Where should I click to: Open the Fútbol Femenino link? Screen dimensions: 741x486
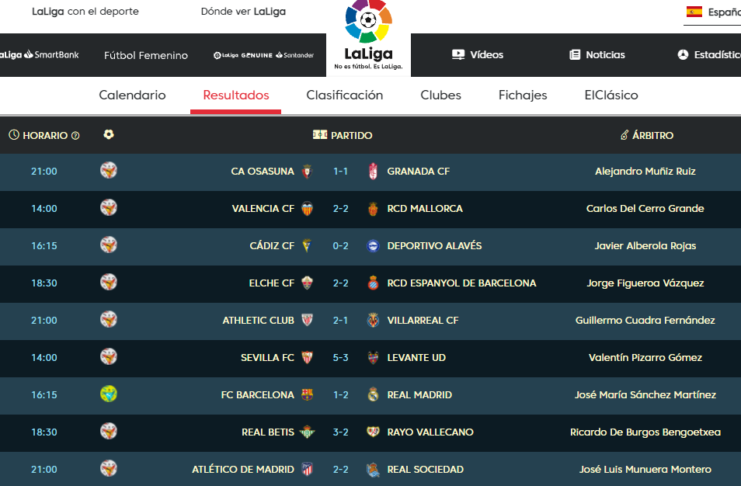pos(146,55)
